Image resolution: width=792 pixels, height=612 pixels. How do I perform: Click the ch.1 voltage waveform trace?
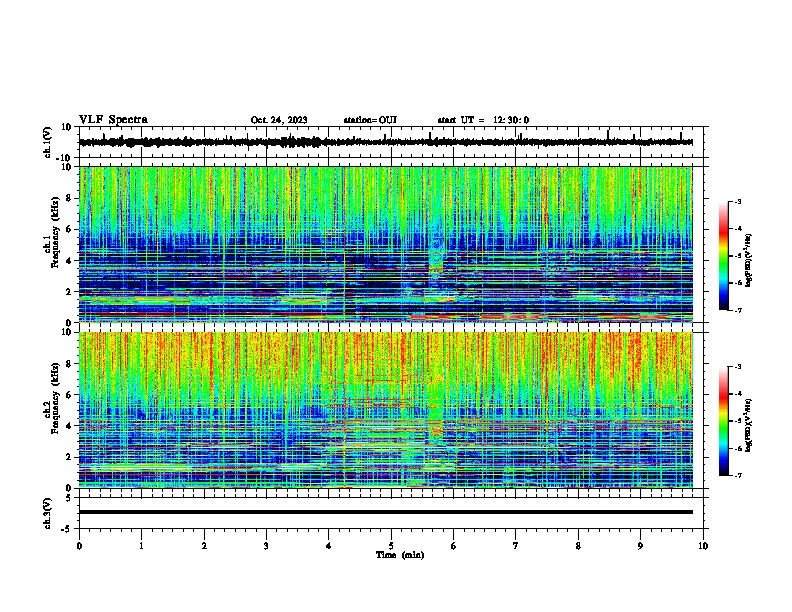(386, 142)
